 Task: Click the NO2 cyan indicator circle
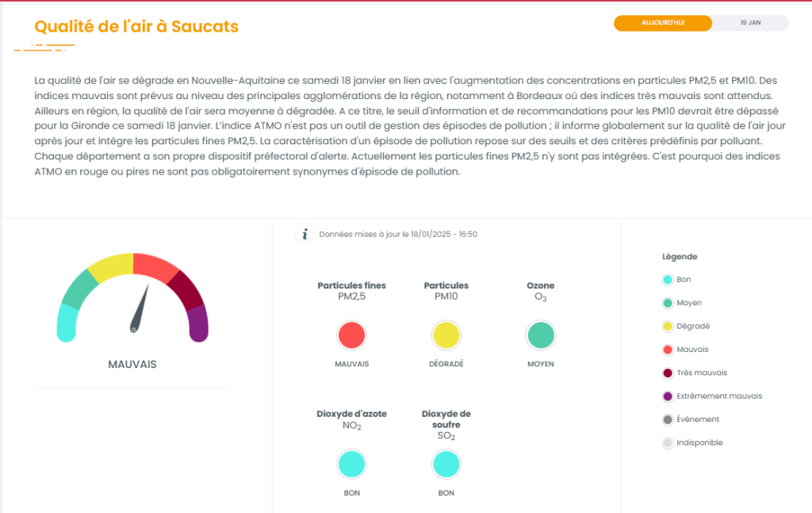[351, 464]
